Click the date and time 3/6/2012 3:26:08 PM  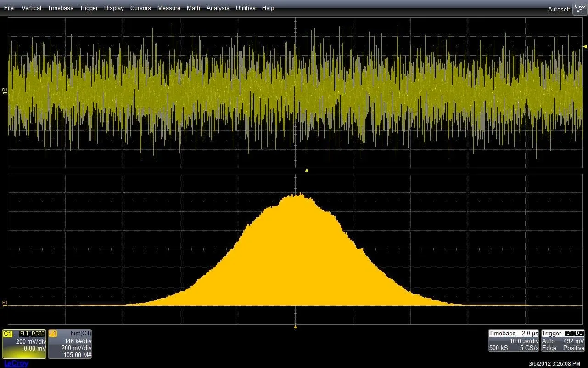(x=554, y=363)
